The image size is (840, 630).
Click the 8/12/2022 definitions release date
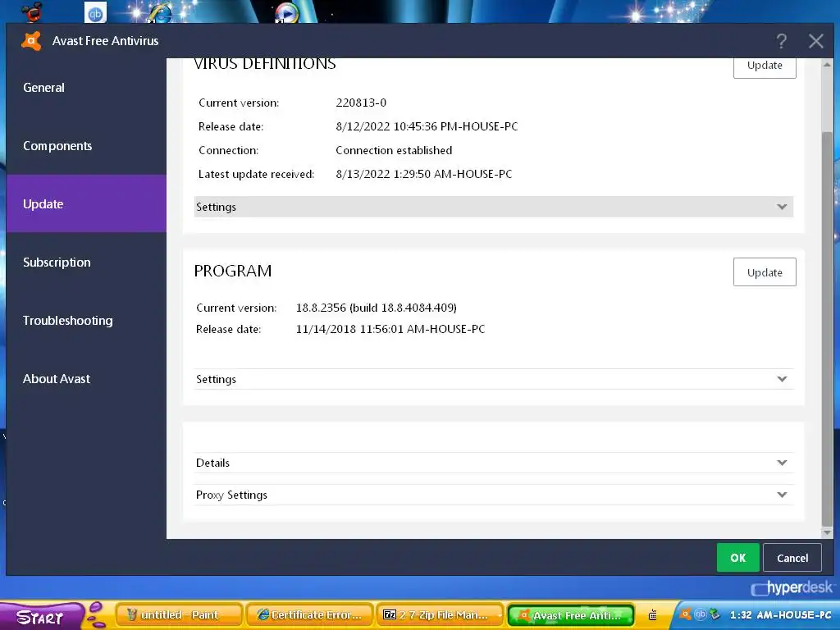click(x=427, y=126)
